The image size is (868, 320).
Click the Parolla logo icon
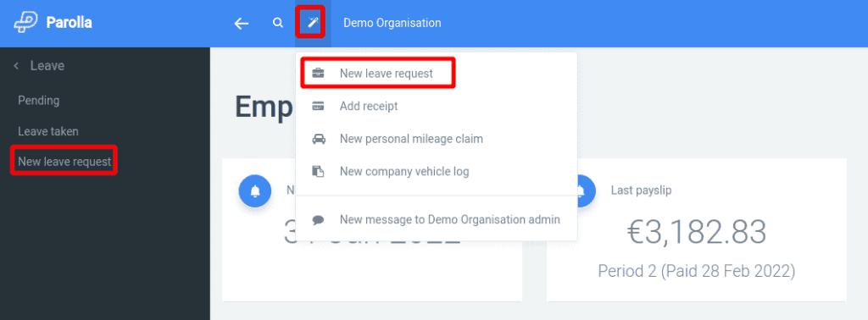[25, 23]
